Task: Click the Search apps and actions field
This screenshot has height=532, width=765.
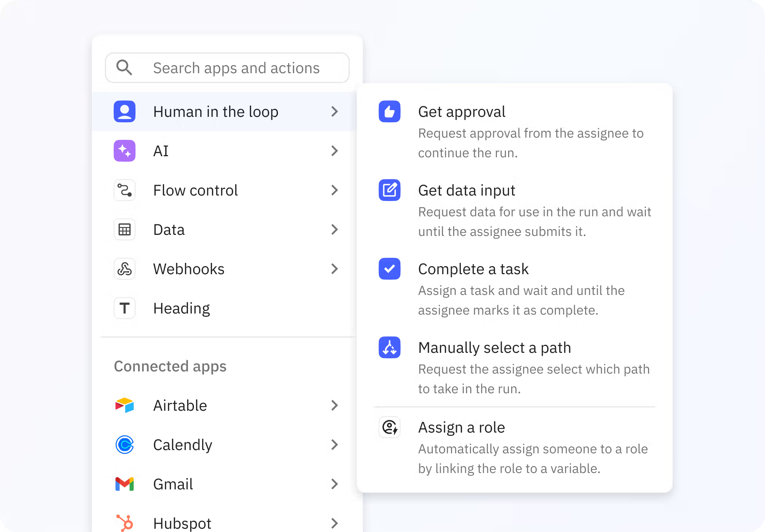Action: pyautogui.click(x=227, y=68)
